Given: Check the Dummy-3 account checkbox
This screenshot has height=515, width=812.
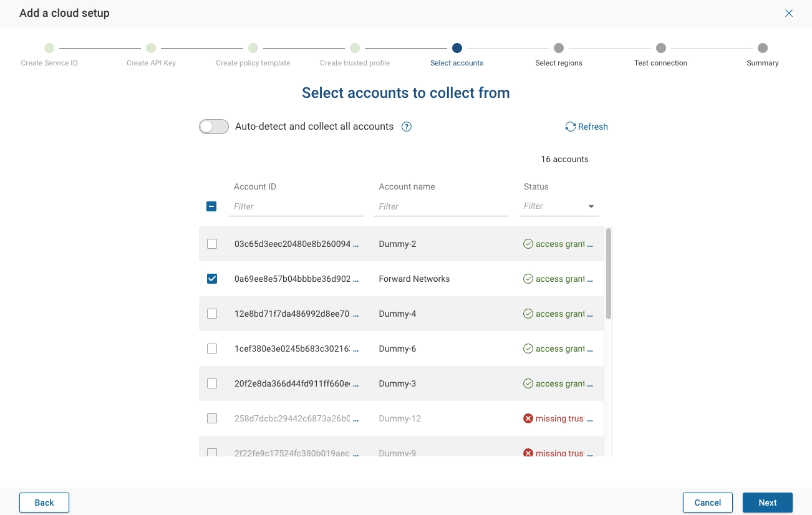Looking at the screenshot, I should (x=212, y=383).
